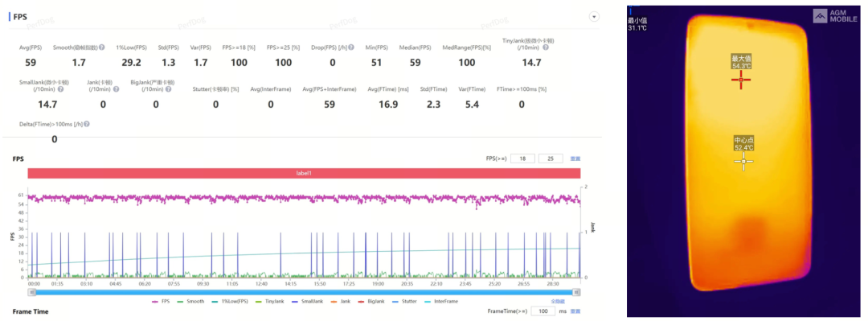Open help icon beside Jank (/10min)
The image size is (868, 321).
(x=117, y=88)
